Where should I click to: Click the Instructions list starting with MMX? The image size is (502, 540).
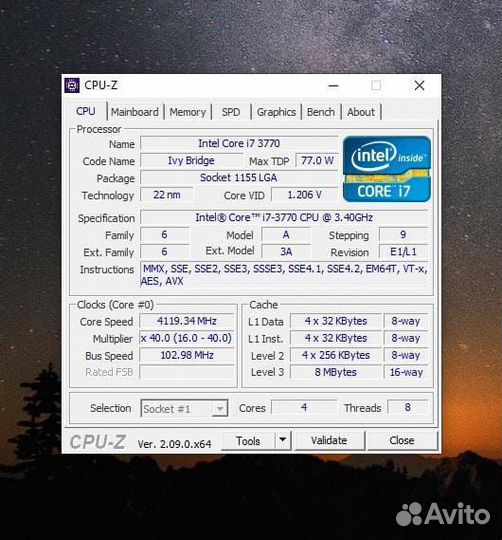[x=284, y=275]
